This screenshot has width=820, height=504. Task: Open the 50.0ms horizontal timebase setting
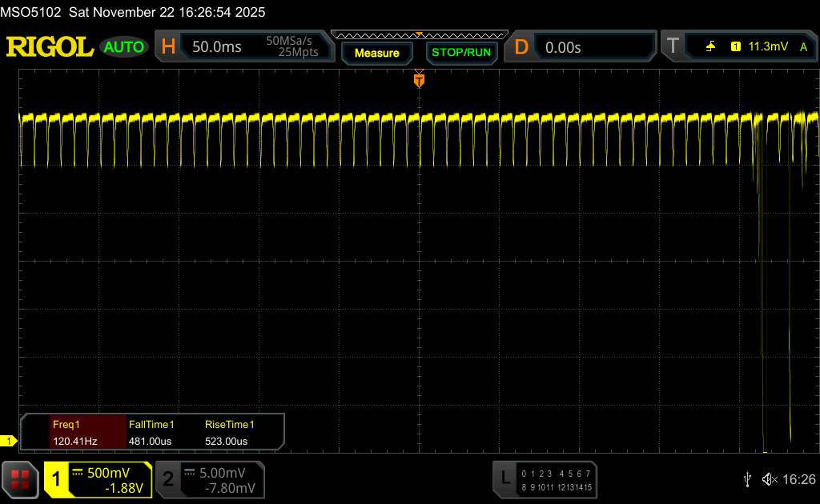(x=217, y=47)
